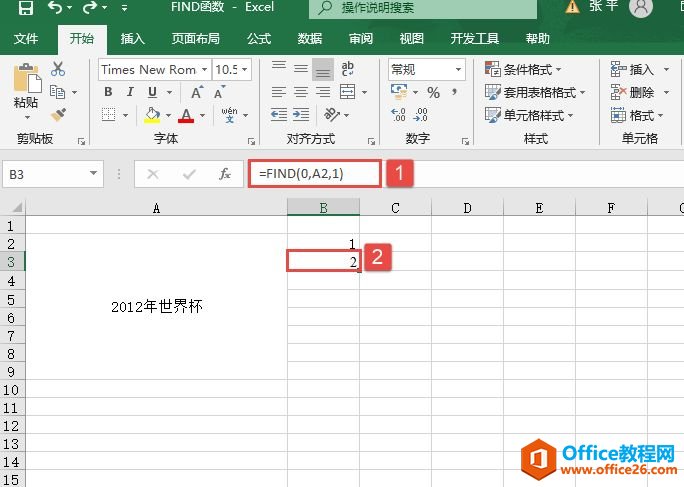Open 格式 in the cells group

tap(637, 115)
